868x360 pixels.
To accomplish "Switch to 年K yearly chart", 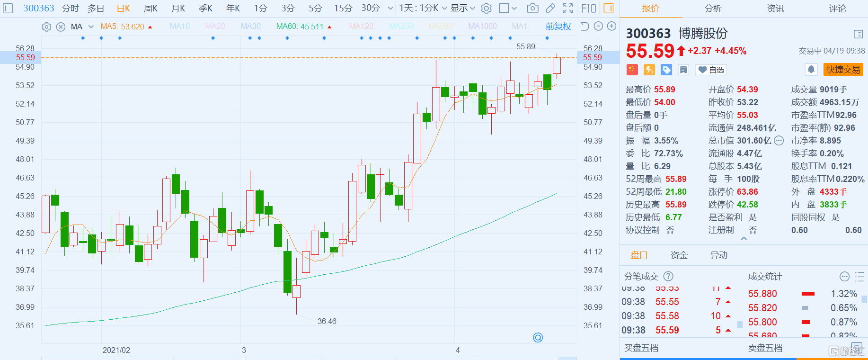I will [x=233, y=8].
